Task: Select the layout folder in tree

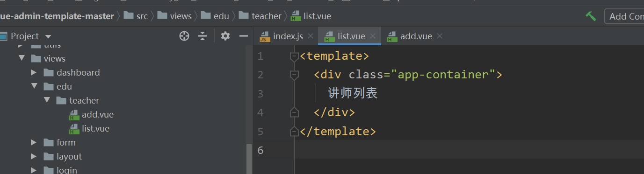Action: (63, 156)
